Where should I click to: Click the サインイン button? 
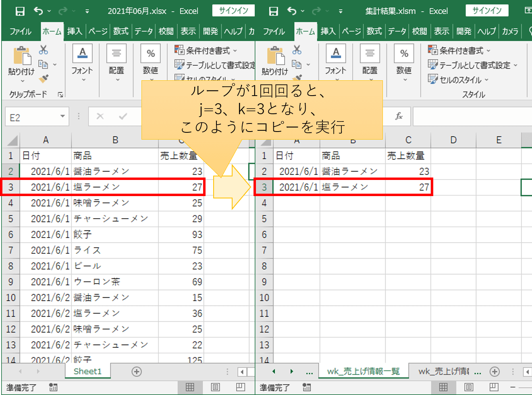pyautogui.click(x=233, y=11)
